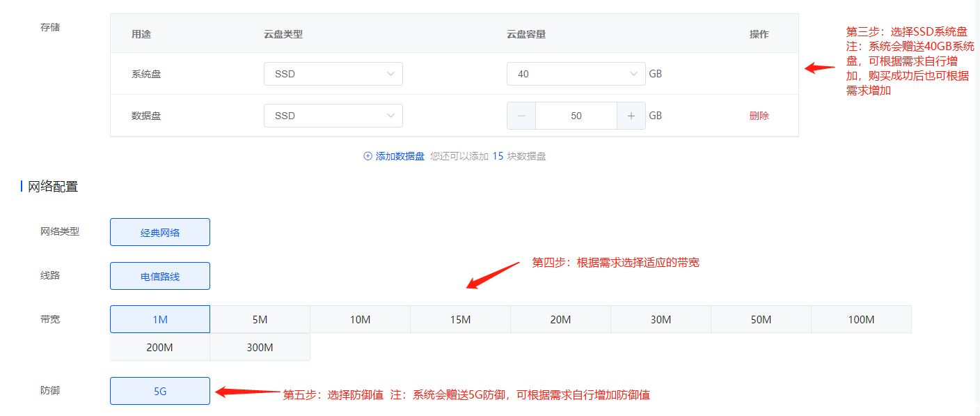Image resolution: width=980 pixels, height=416 pixels.
Task: Select the 1M bandwidth option
Action: [x=159, y=319]
